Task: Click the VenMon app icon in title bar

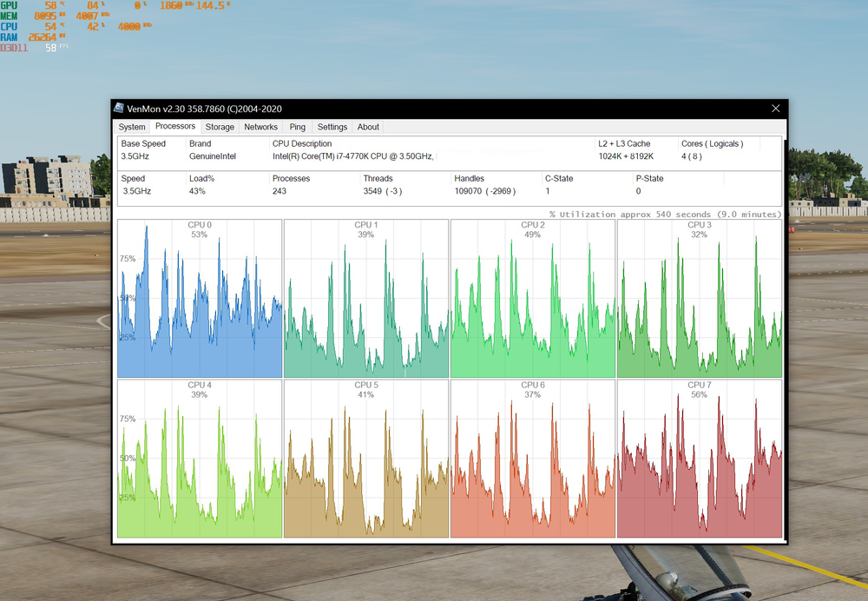Action: (x=119, y=108)
